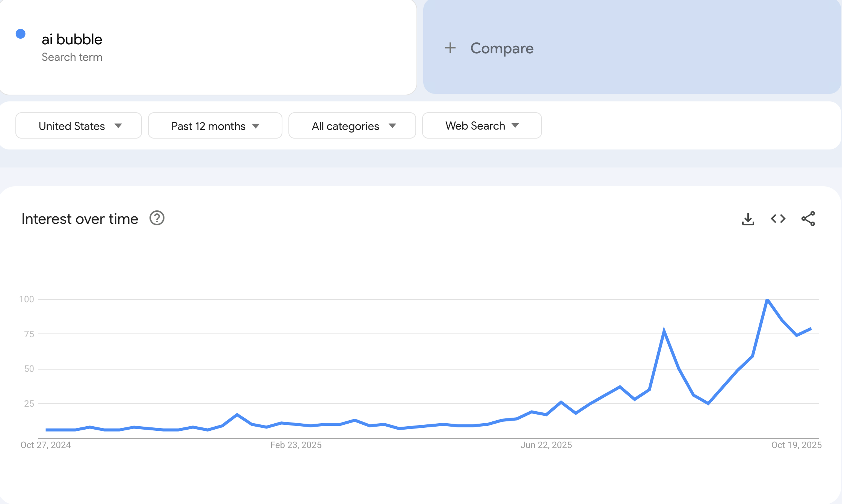Open the Interest over time help icon
Screen dimensions: 842x504
(157, 218)
